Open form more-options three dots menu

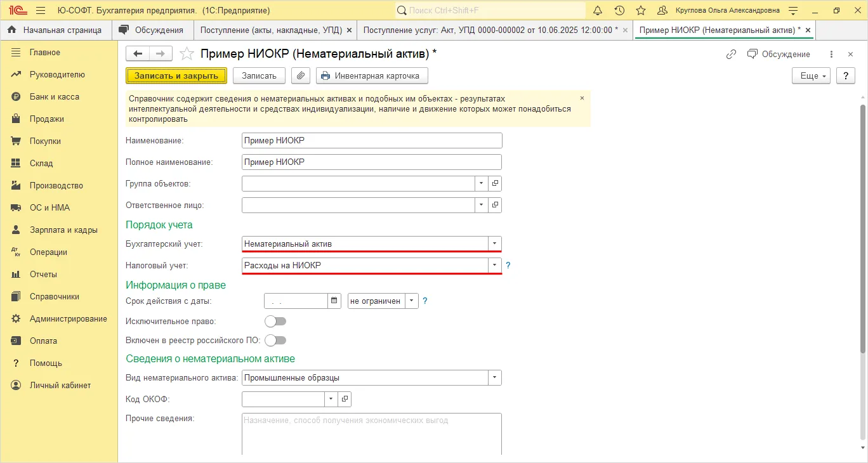click(831, 54)
